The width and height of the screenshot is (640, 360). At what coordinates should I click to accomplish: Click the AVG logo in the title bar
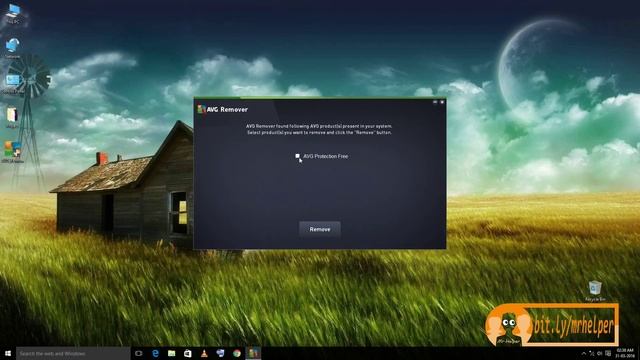201,109
